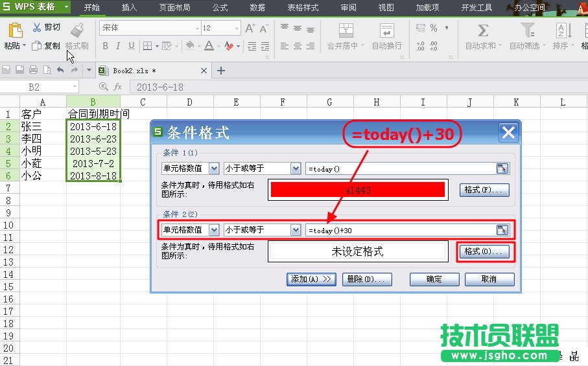Toggle italic formatting
Image resolution: width=588 pixels, height=366 pixels.
[x=118, y=46]
